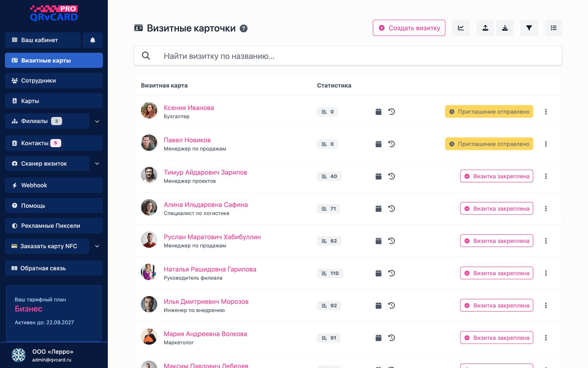Open Webhook settings in sidebar
This screenshot has width=588, height=368.
click(54, 185)
